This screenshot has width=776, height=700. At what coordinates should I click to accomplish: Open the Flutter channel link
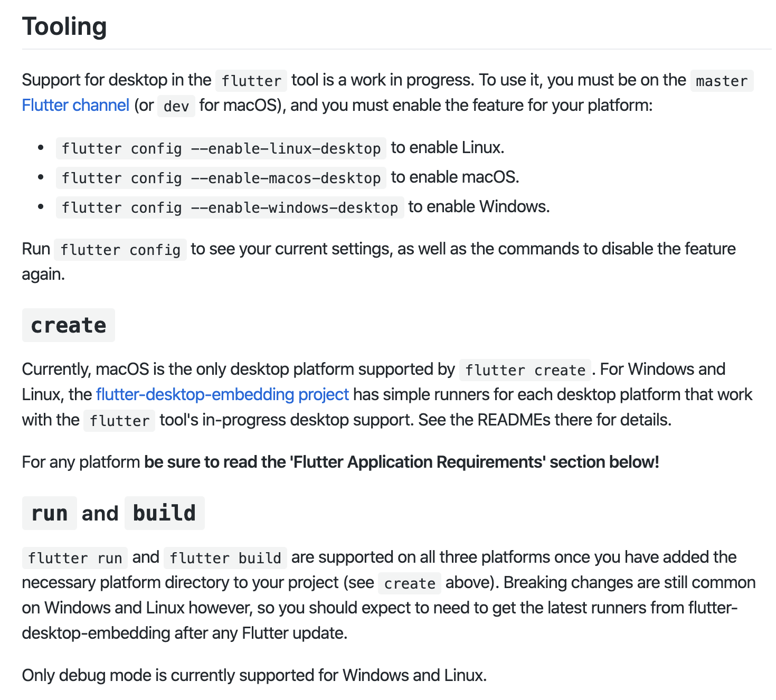(x=75, y=106)
